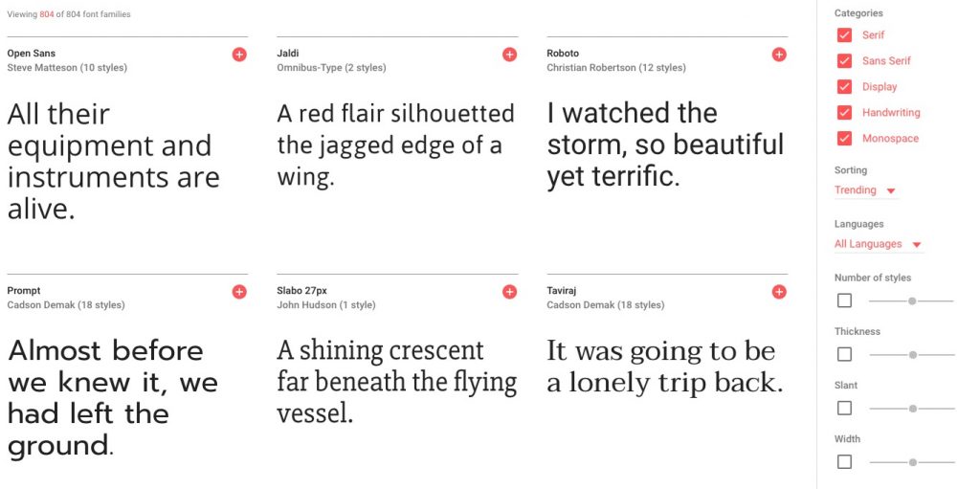Screen dimensions: 980x489
Task: Click the Thickness slider handle
Action: [912, 355]
